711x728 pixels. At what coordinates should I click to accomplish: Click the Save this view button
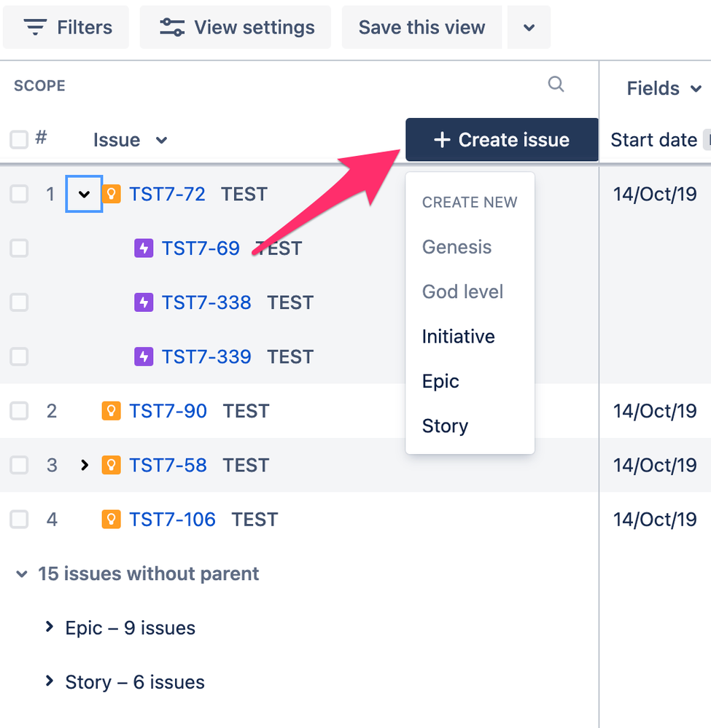421,26
